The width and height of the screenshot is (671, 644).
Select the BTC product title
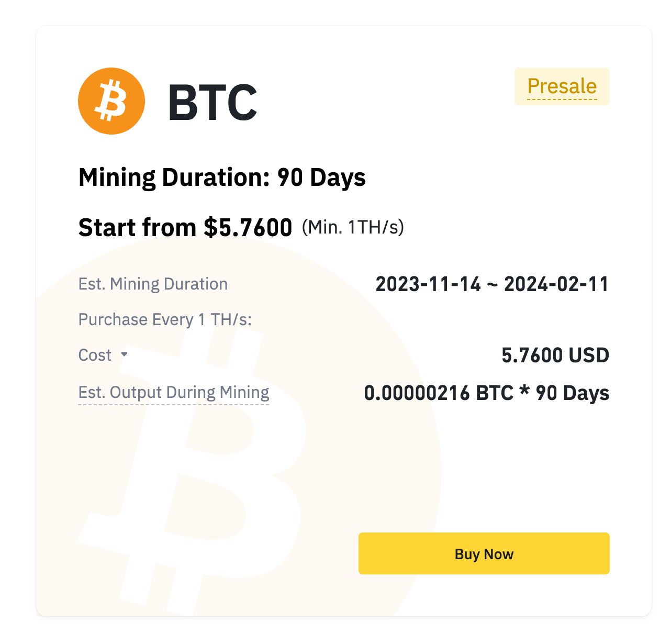click(213, 102)
